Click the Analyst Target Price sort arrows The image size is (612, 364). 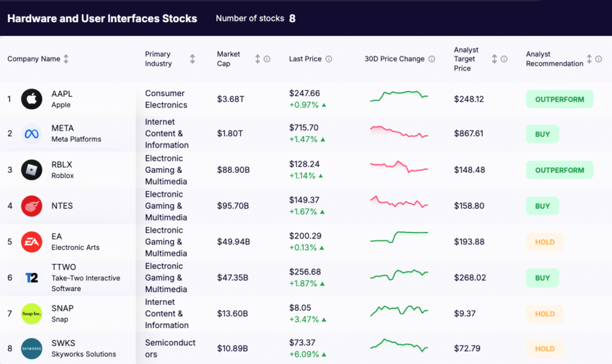pos(494,59)
